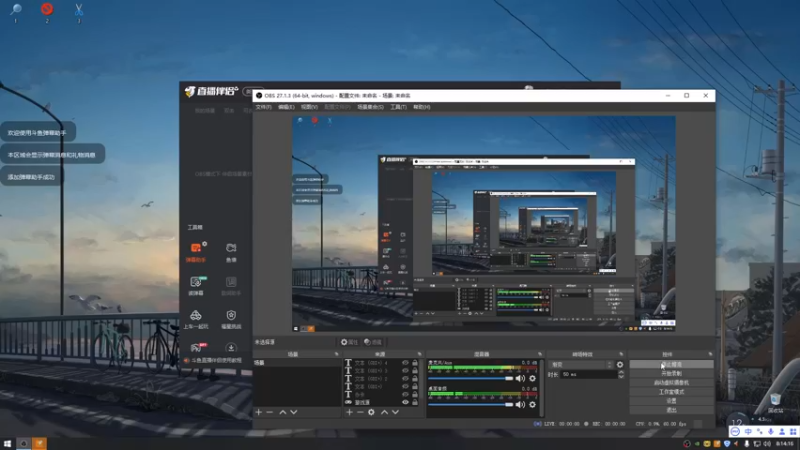
Task: Lock the Text (GDI+) 4 source
Action: coord(415,363)
